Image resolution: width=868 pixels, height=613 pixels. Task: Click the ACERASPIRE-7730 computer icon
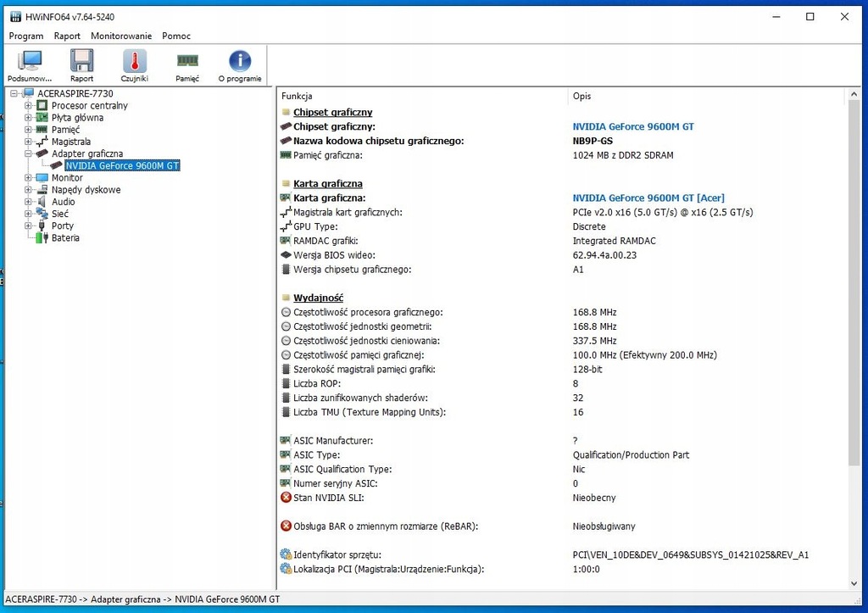28,93
